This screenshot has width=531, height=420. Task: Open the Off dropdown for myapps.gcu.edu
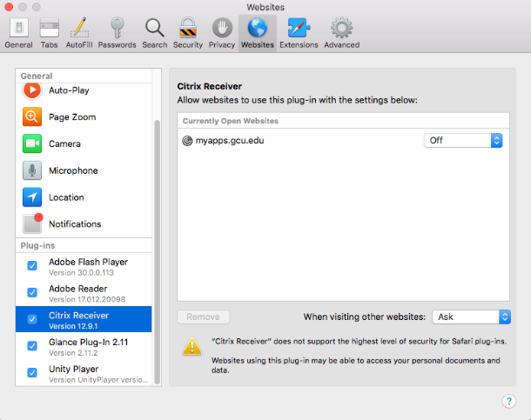pyautogui.click(x=463, y=140)
